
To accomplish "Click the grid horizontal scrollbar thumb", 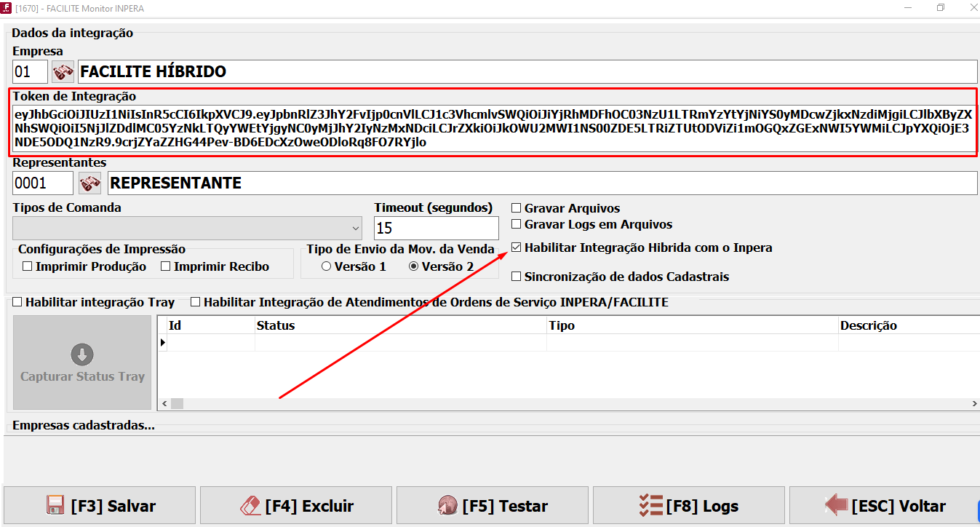I will (x=177, y=403).
